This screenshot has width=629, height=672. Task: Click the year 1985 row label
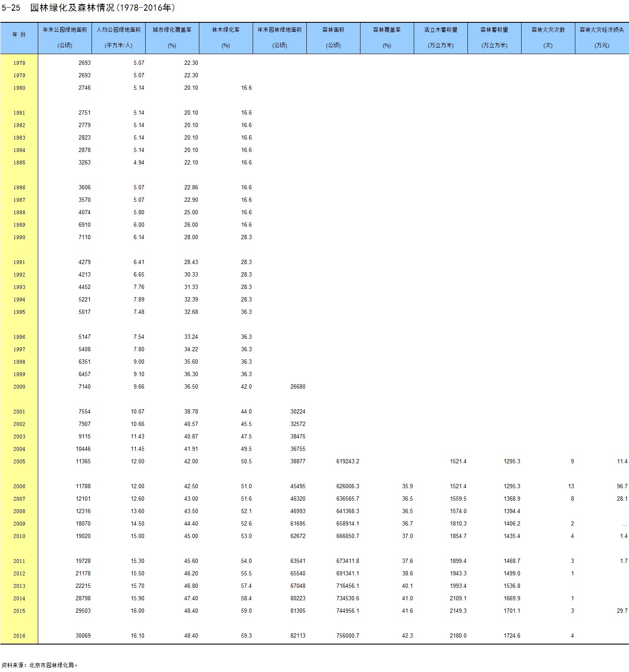point(19,163)
